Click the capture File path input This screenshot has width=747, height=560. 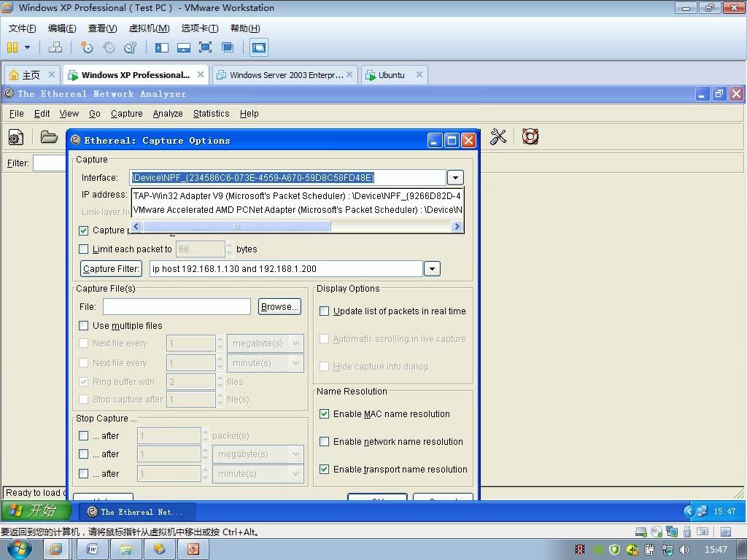point(177,307)
